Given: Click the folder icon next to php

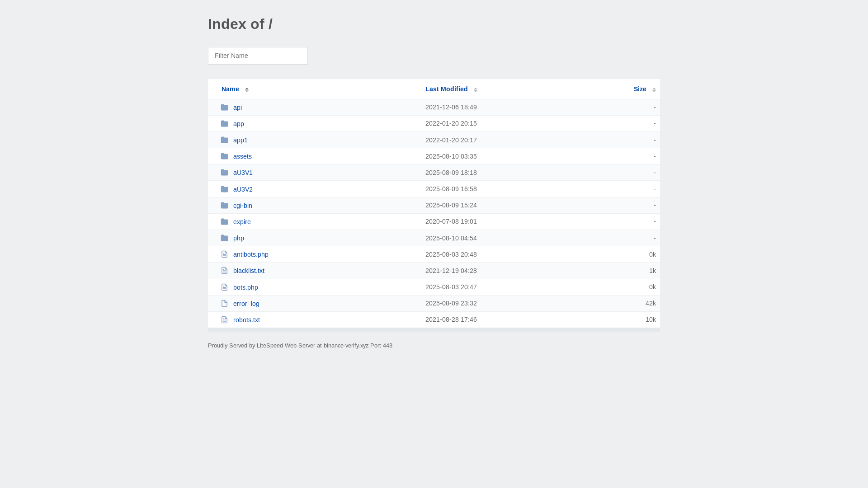Looking at the screenshot, I should 224,238.
